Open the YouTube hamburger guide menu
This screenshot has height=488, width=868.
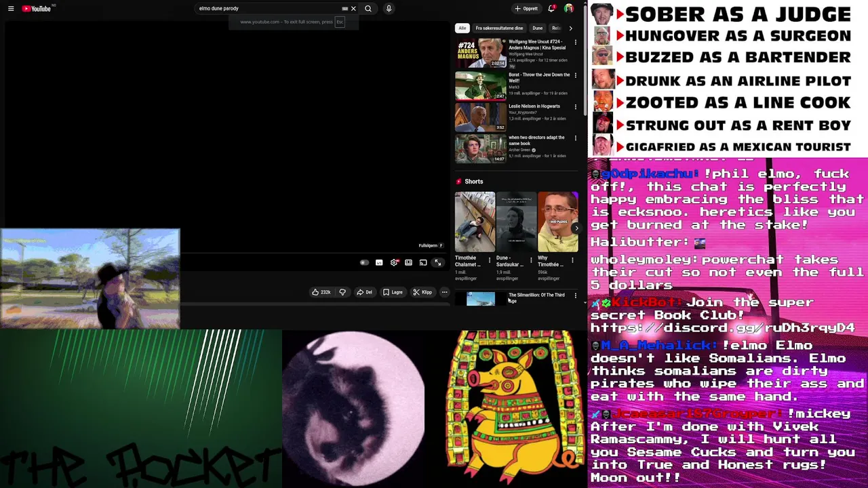coord(11,9)
